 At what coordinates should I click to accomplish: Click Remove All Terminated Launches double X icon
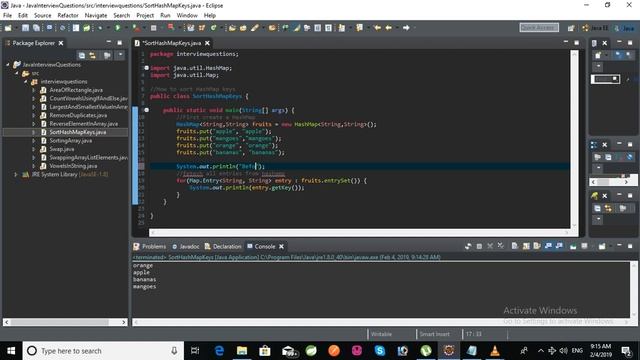(x=500, y=246)
